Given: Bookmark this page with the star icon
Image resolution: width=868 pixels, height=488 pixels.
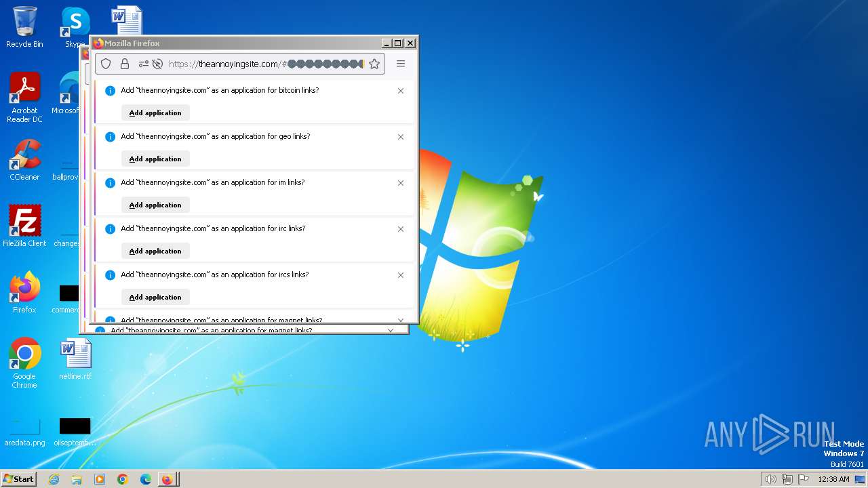Looking at the screenshot, I should [x=374, y=64].
